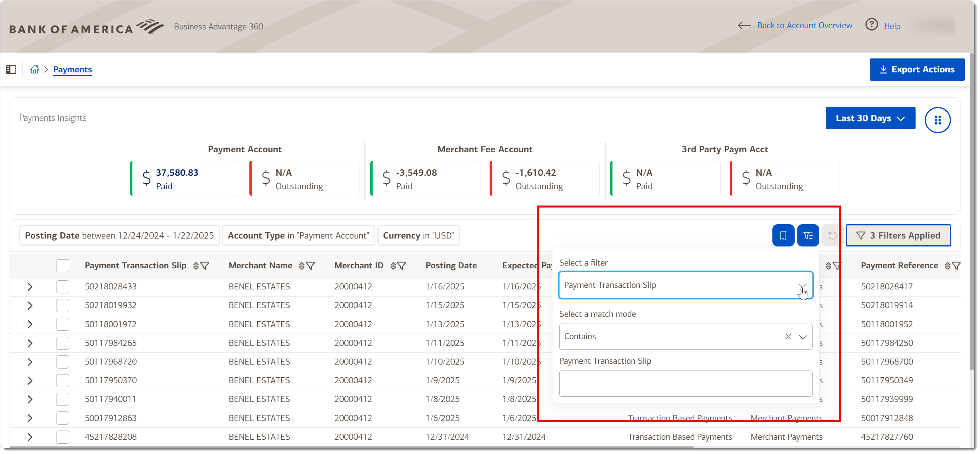980x454 pixels.
Task: Click the 3rd Party N/A Outstanding card
Action: click(x=785, y=178)
